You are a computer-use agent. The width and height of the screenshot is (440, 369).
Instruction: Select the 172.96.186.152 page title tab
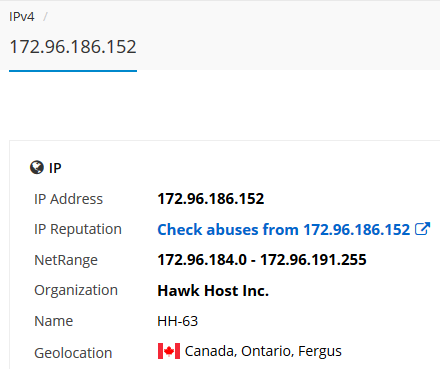[x=73, y=47]
